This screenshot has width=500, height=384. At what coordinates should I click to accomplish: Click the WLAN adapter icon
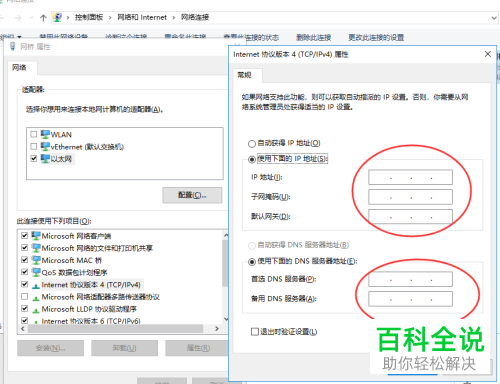(45, 134)
